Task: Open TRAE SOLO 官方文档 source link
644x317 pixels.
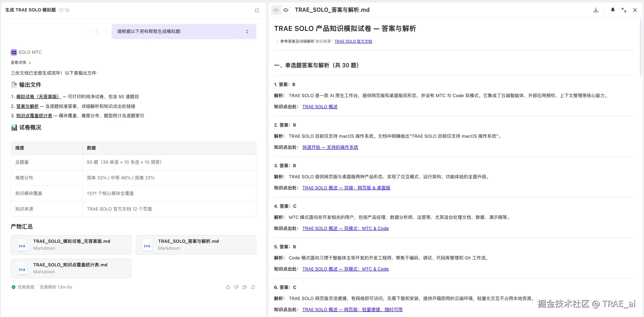Action: (x=353, y=41)
